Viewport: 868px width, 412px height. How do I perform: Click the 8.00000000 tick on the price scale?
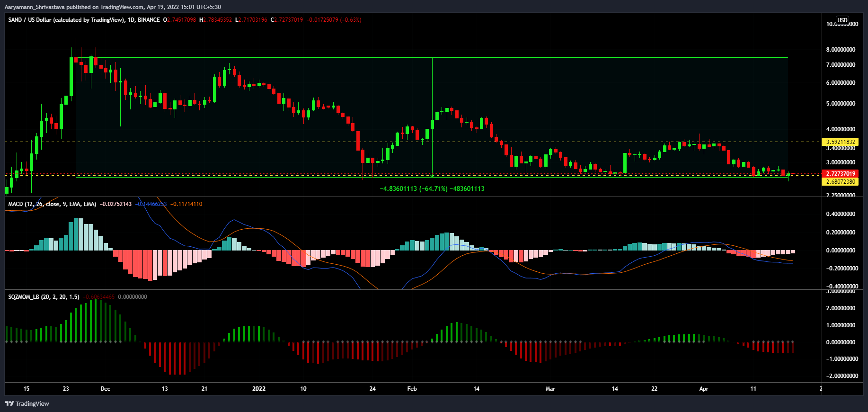click(x=841, y=50)
